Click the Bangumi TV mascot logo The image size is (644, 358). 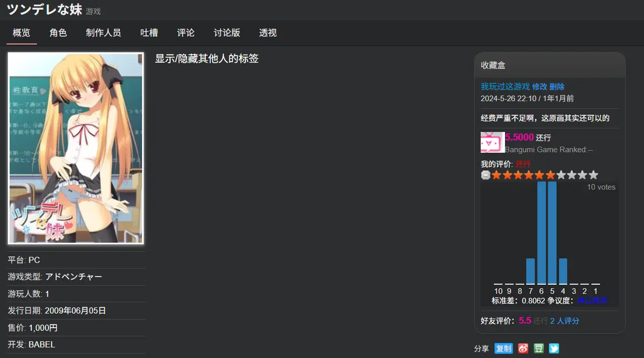point(492,142)
